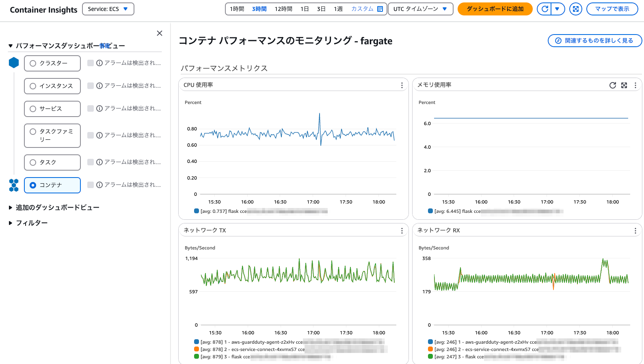Click info icon beside コンテナ alarm text
The width and height of the screenshot is (644, 364).
click(x=99, y=185)
